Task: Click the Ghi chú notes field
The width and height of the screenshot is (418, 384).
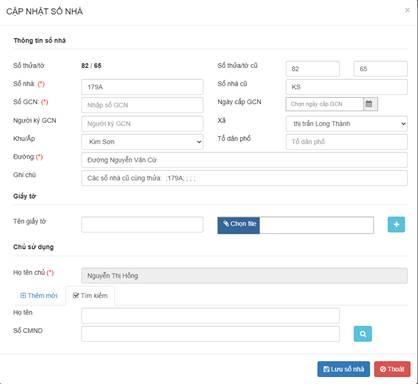Action: (x=244, y=178)
